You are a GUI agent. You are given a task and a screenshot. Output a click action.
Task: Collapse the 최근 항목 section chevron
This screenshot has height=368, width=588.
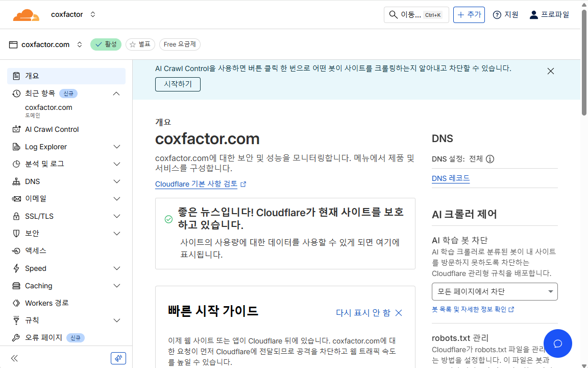(x=116, y=94)
